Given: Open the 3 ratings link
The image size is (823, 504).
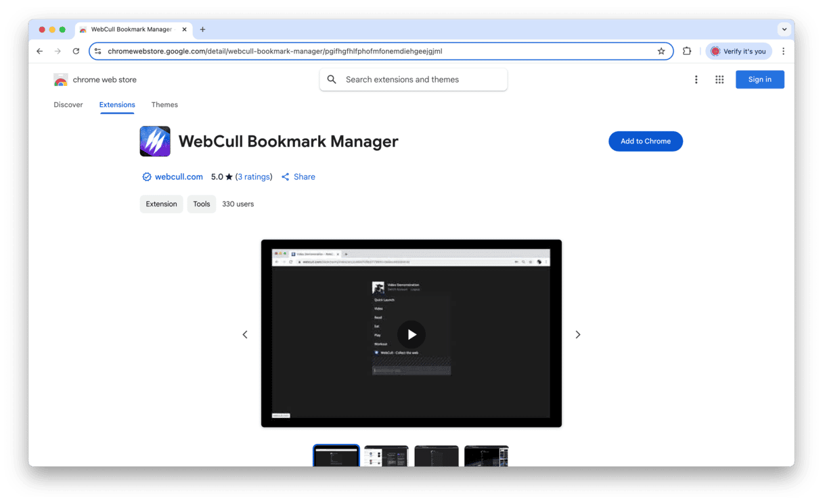Looking at the screenshot, I should (x=254, y=177).
